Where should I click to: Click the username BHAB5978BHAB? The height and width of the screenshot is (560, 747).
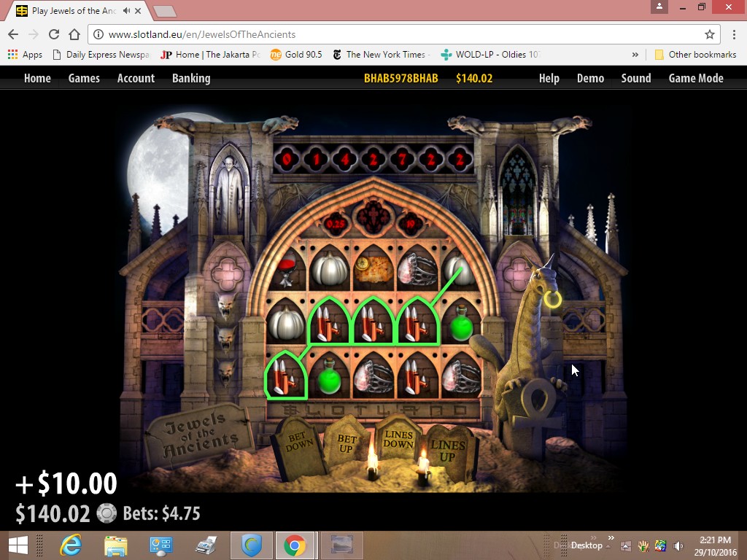point(400,78)
